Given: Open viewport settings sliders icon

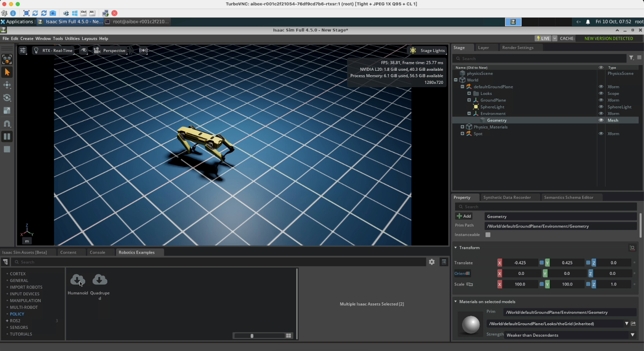Looking at the screenshot, I should [x=23, y=50].
